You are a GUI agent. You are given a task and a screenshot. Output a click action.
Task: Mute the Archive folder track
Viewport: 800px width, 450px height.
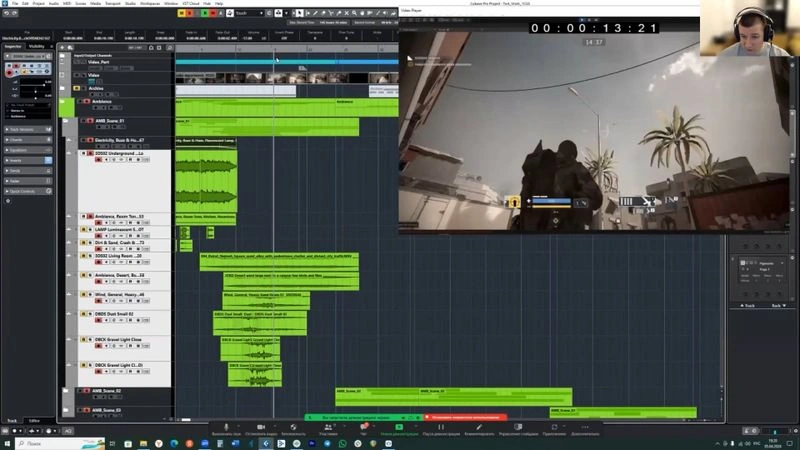coord(77,88)
